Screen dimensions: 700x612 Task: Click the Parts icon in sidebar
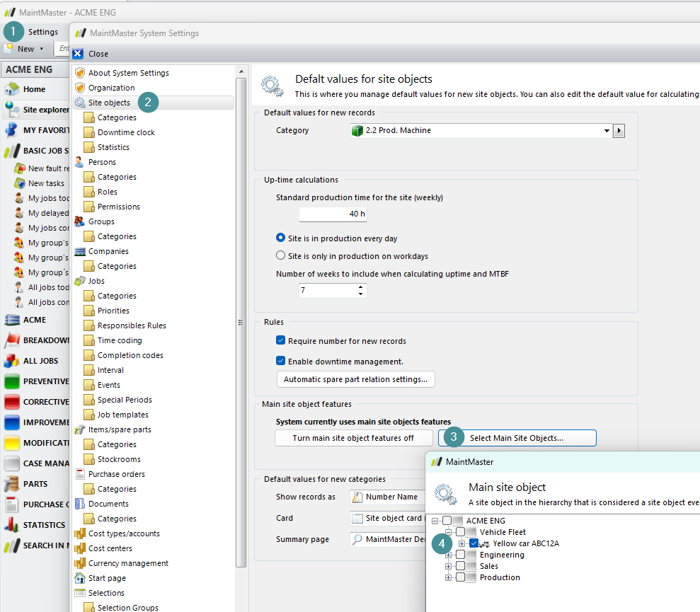click(x=11, y=484)
